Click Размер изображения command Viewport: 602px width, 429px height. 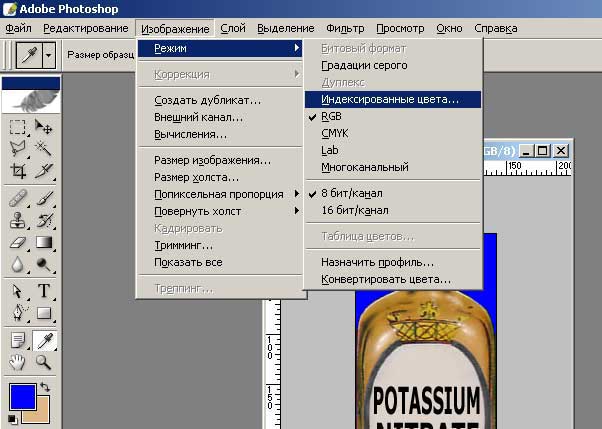tap(212, 160)
